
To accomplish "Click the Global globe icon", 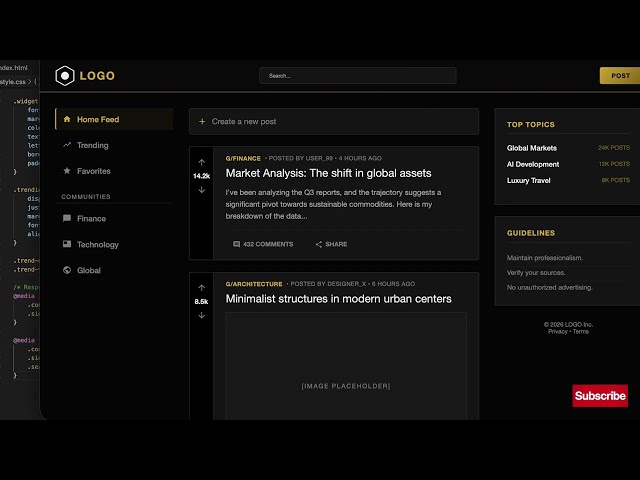I will click(67, 270).
